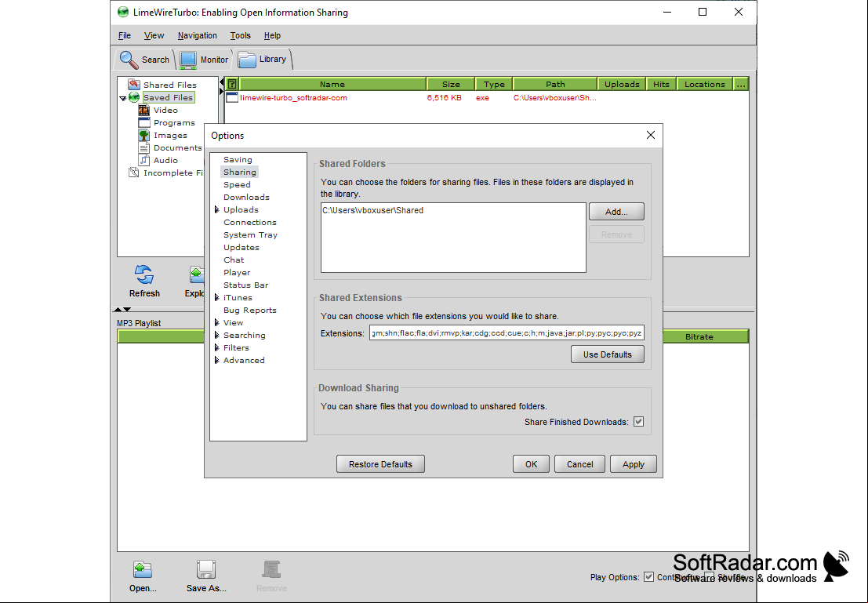Click the playlist Remove icon

(271, 569)
